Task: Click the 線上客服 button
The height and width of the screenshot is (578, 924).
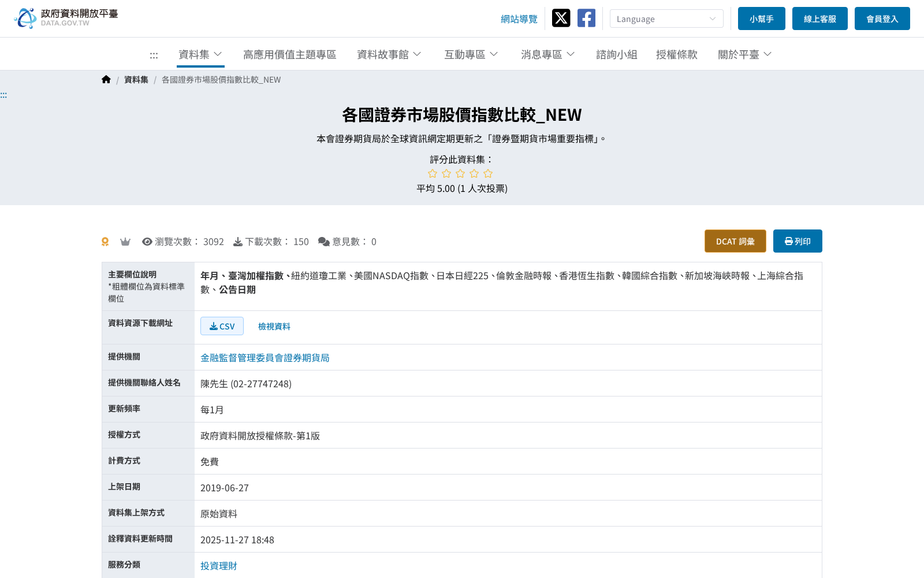Action: pyautogui.click(x=820, y=18)
